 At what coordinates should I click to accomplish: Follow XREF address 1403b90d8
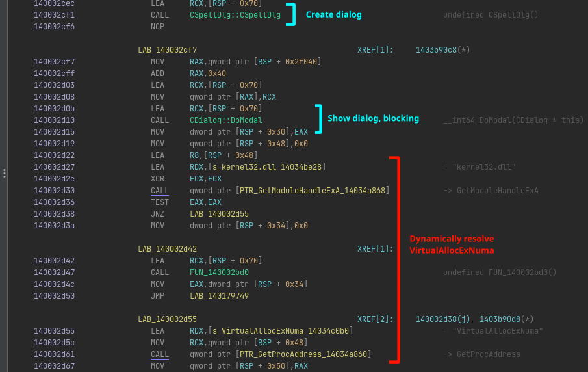[x=500, y=319]
